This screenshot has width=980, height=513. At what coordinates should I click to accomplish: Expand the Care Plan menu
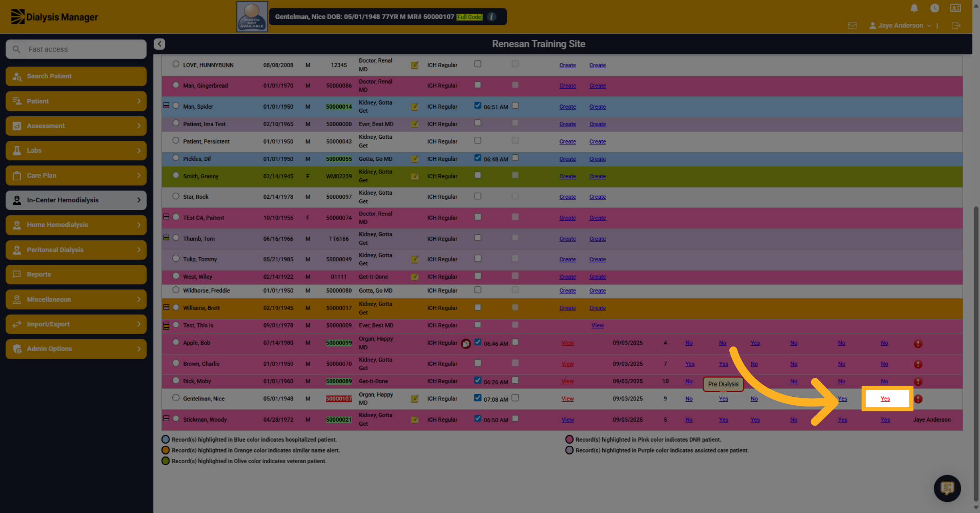click(76, 175)
